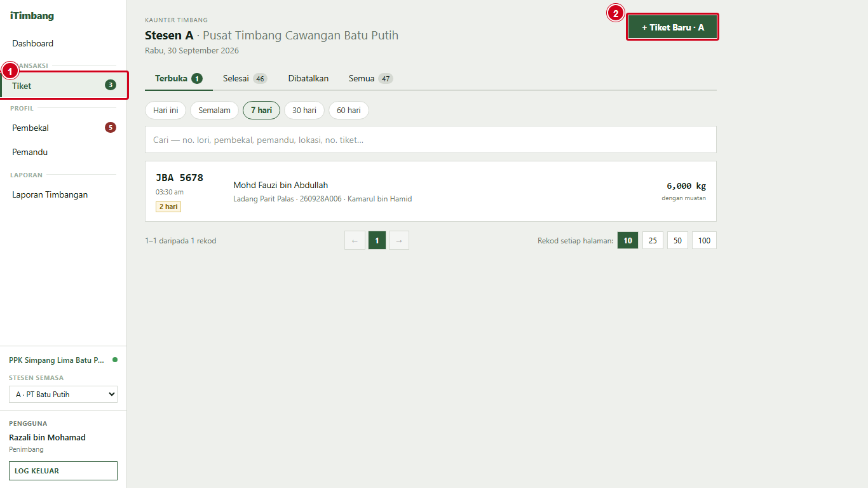This screenshot has height=488, width=868.
Task: Click PPK Simpang Lima Batu P... label
Action: click(57, 360)
